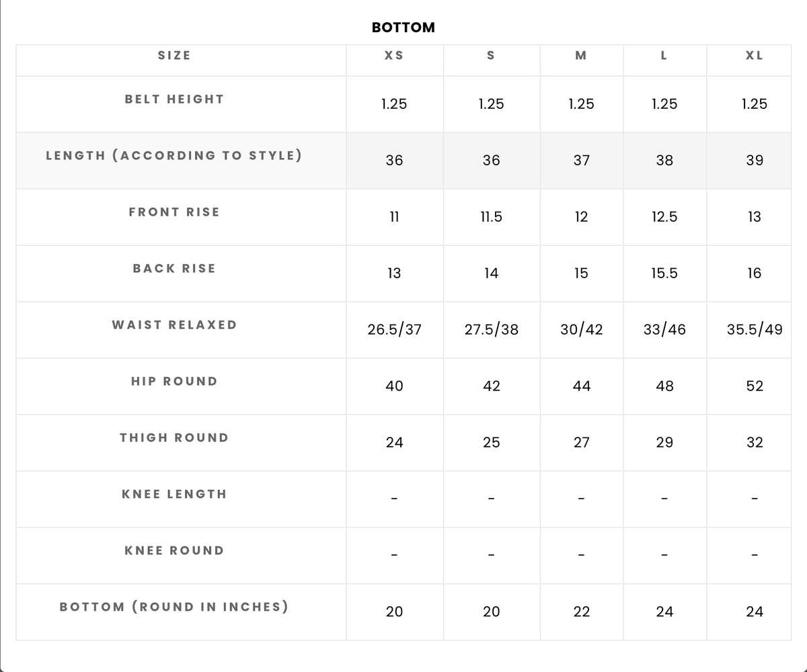The image size is (807, 672).
Task: Click back rise value 15.5
Action: tap(664, 273)
